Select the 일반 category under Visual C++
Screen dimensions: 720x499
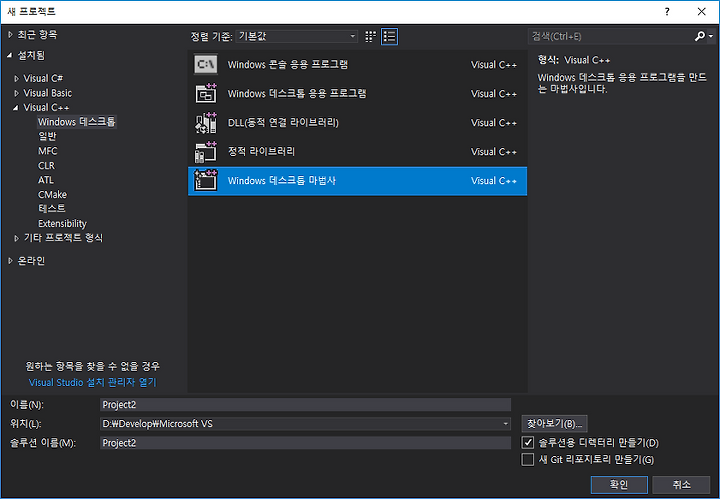pyautogui.click(x=47, y=136)
